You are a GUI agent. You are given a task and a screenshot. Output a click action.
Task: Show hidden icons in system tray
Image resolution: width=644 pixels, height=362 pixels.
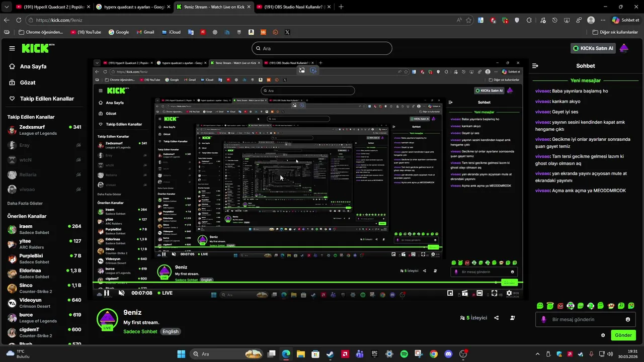click(537, 354)
